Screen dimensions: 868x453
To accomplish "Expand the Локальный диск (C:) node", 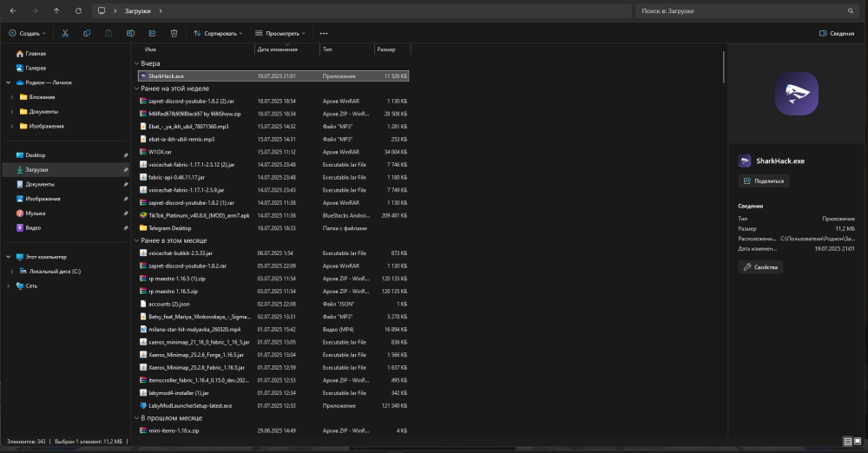I will [12, 272].
